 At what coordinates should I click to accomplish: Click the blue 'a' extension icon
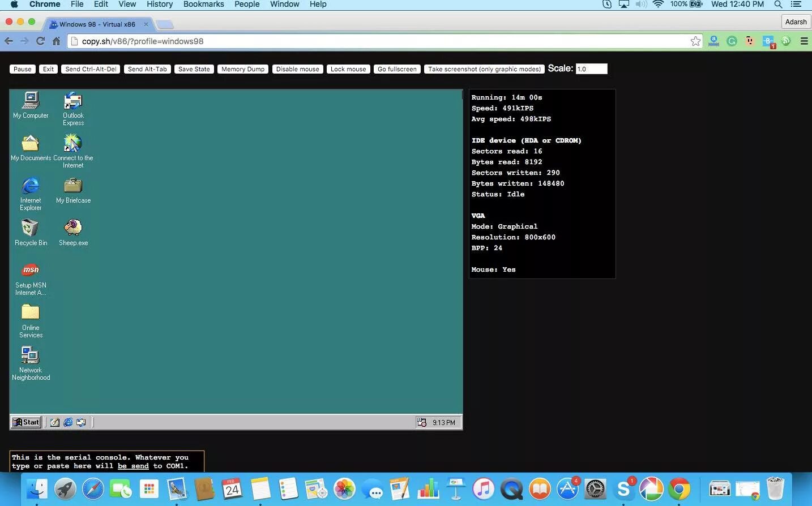click(713, 41)
